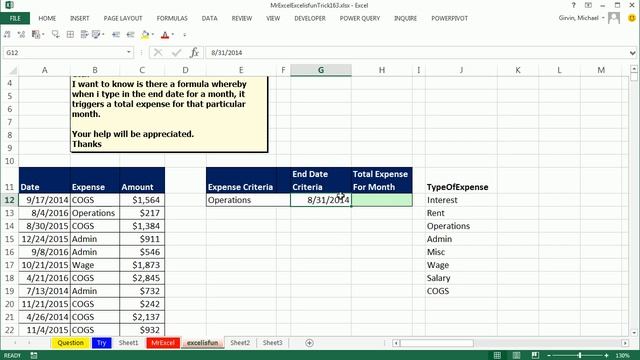Click the select objects pointer icon

tap(56, 35)
